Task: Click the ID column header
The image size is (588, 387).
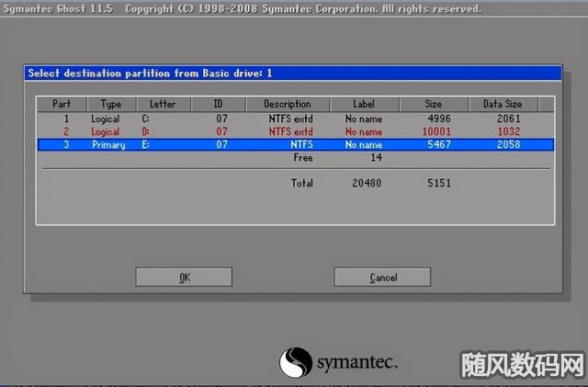Action: [218, 104]
